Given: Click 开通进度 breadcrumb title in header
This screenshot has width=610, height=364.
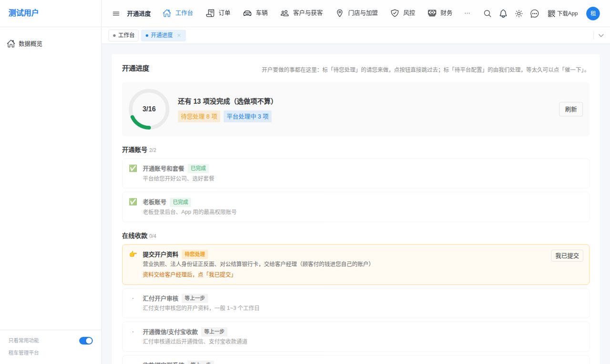Looking at the screenshot, I should [x=139, y=14].
